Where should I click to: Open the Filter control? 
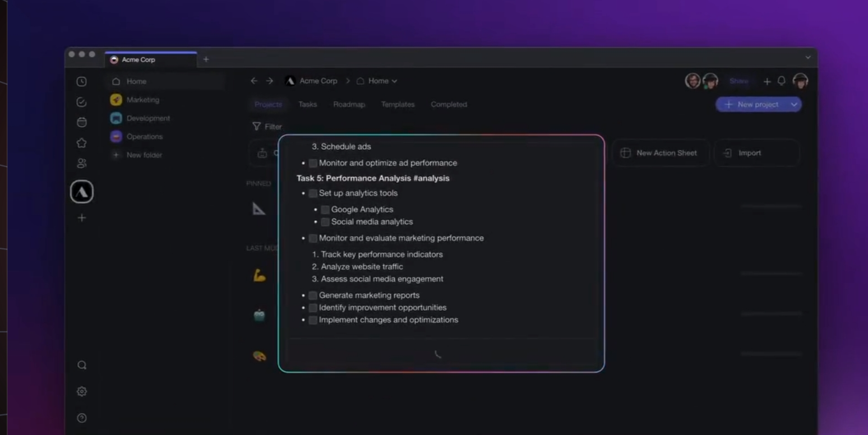[267, 127]
